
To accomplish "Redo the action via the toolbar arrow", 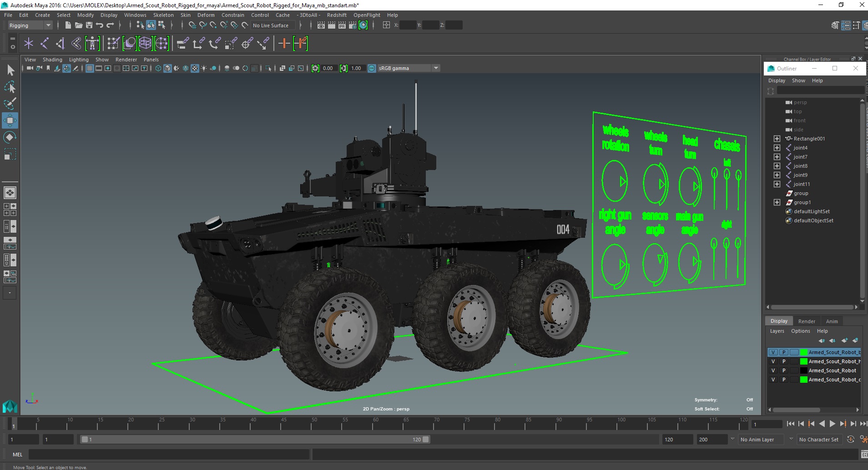I will point(111,25).
